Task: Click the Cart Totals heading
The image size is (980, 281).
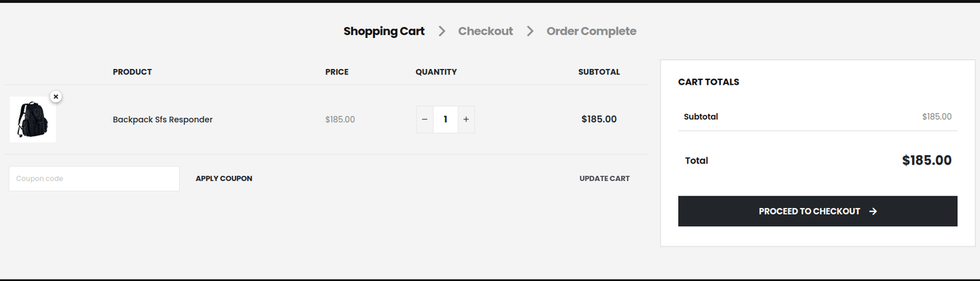Action: coord(709,82)
